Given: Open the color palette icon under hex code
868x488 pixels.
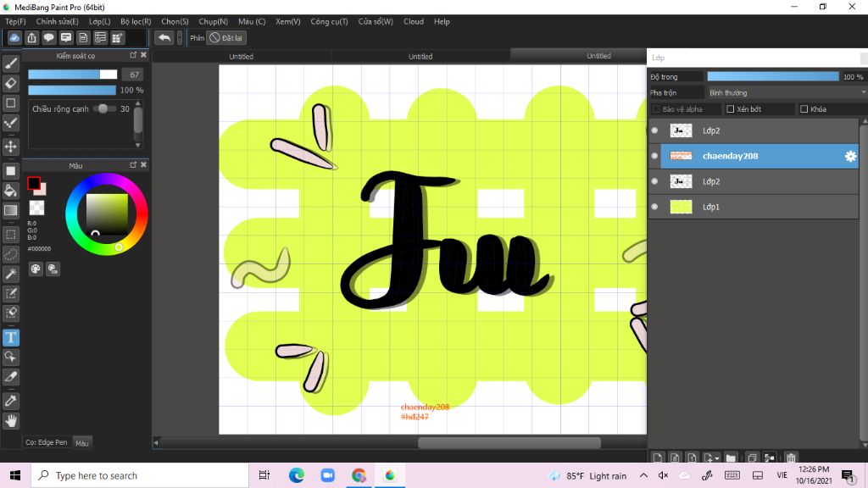Looking at the screenshot, I should point(36,269).
